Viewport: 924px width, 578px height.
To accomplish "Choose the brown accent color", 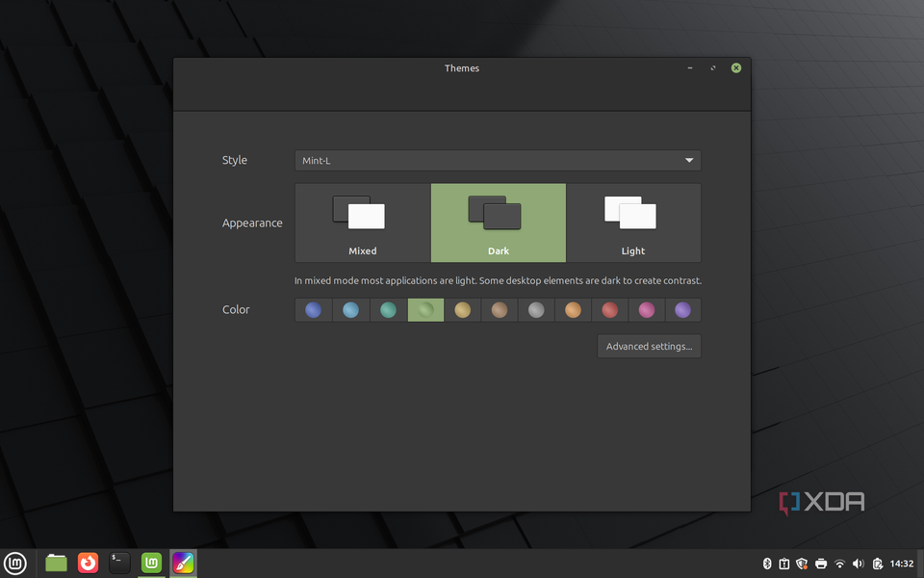I will click(x=500, y=309).
